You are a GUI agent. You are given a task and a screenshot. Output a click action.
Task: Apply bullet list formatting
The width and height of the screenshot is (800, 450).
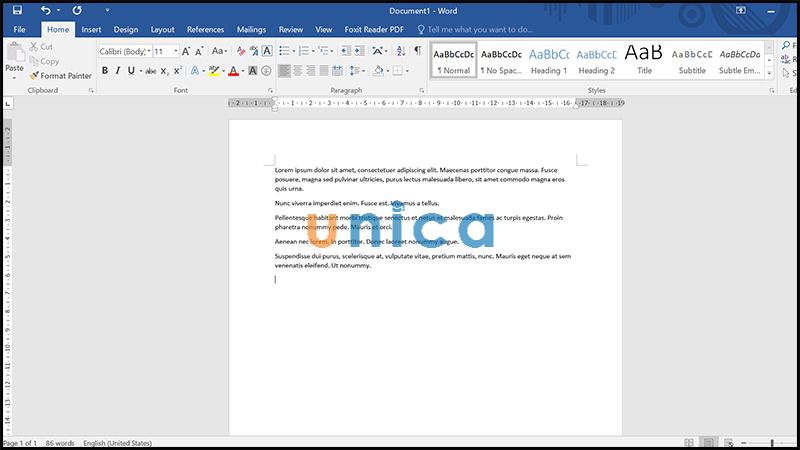(x=284, y=51)
